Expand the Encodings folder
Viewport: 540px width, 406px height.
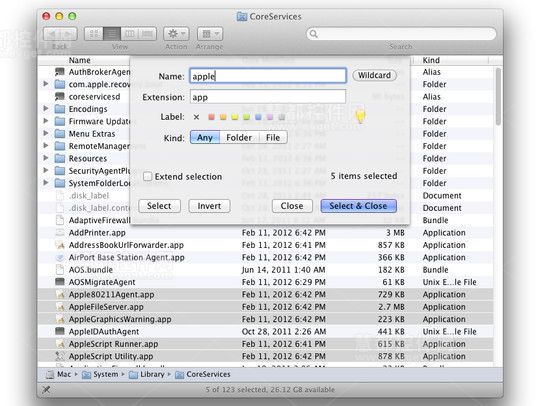(x=45, y=108)
